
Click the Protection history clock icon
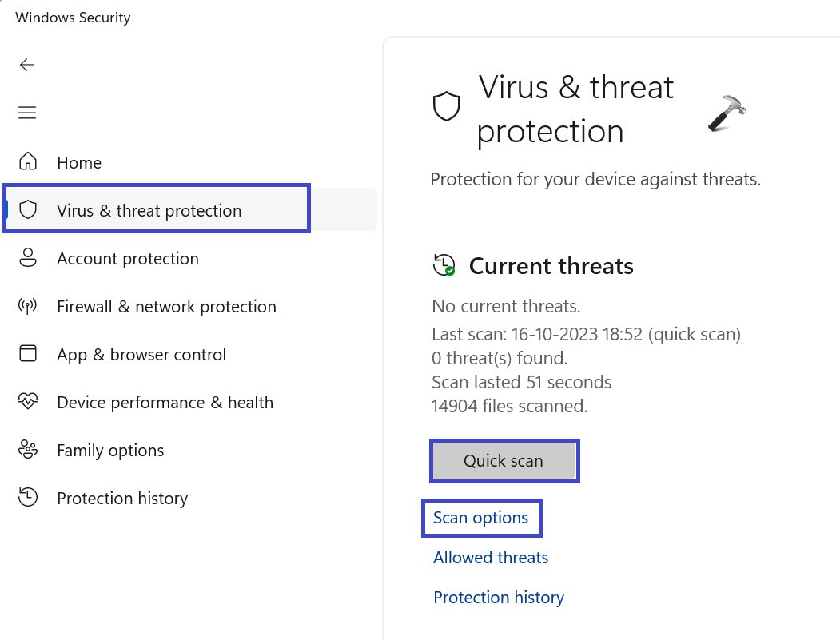click(28, 498)
